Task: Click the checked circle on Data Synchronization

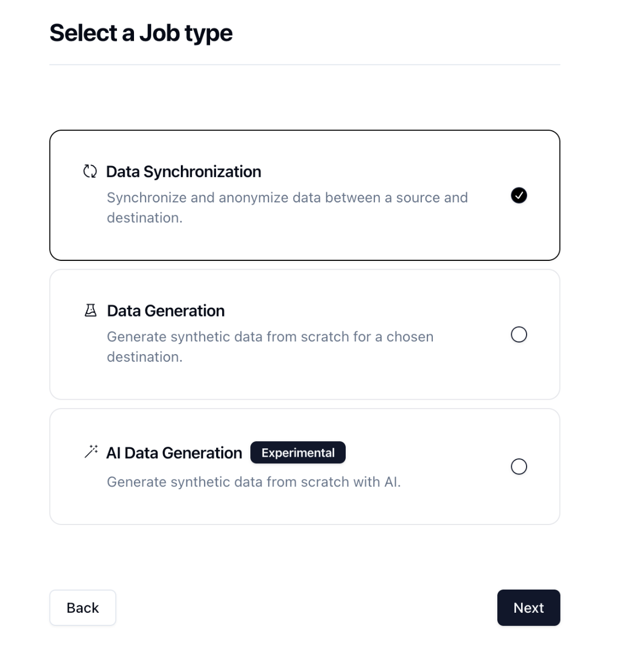Action: (519, 195)
